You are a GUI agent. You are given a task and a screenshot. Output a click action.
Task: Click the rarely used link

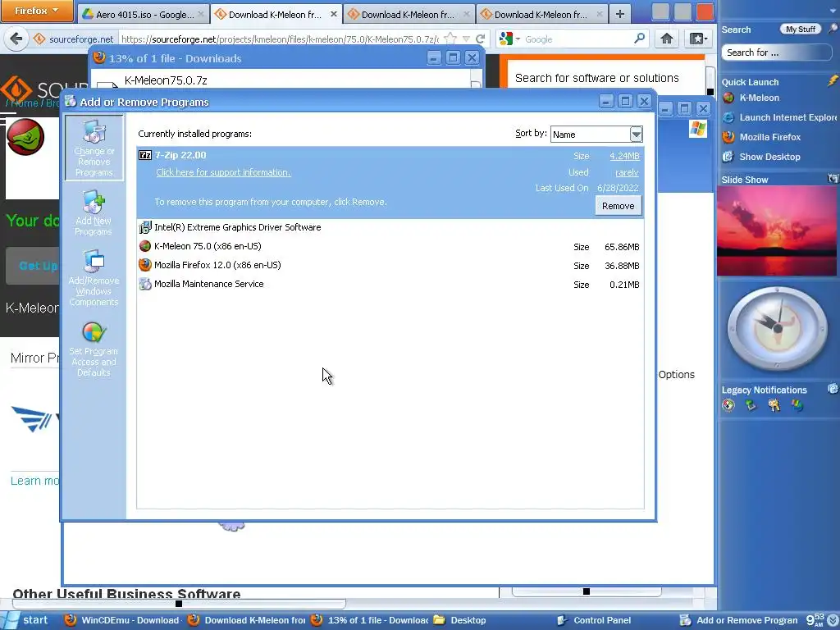627,172
